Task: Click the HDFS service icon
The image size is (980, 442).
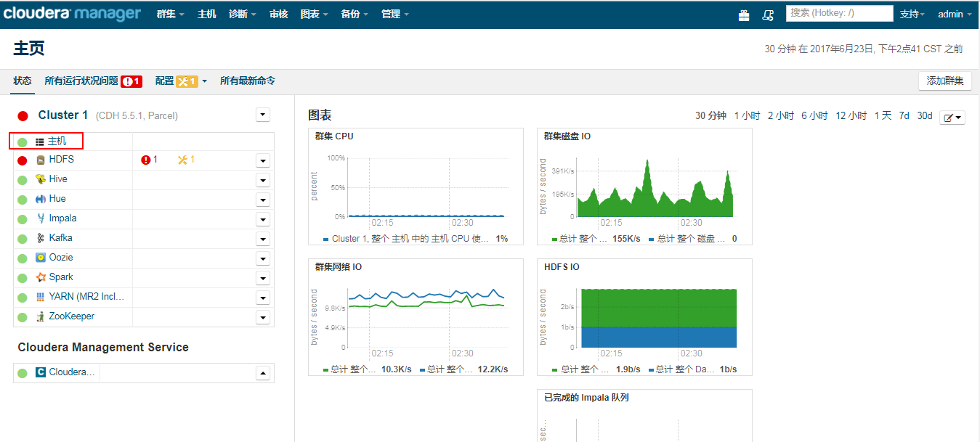Action: tap(41, 160)
